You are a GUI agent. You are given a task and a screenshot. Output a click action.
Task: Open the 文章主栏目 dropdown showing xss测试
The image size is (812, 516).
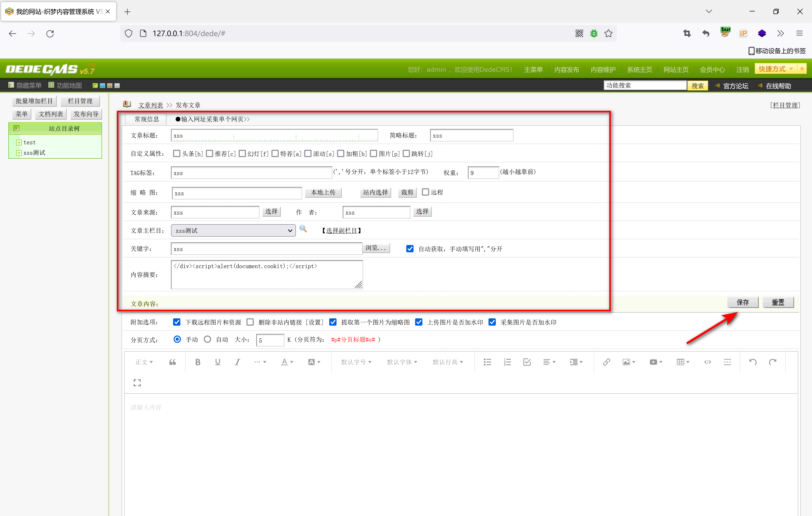233,230
